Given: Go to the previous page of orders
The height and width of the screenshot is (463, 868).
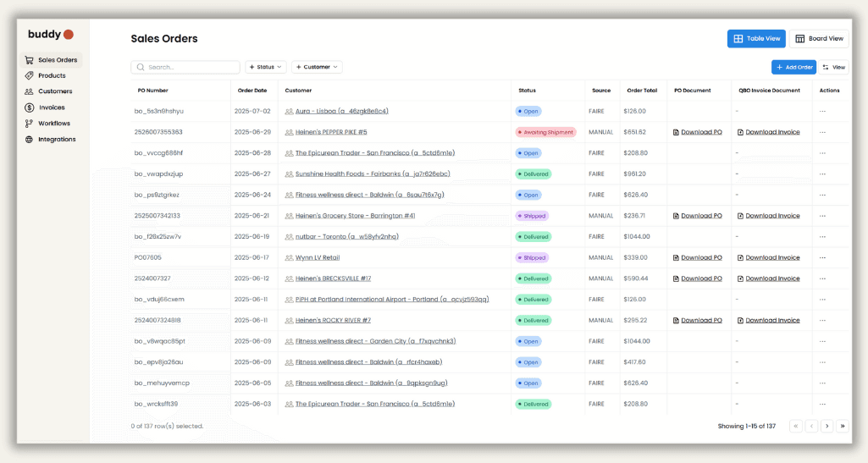Looking at the screenshot, I should pos(811,426).
